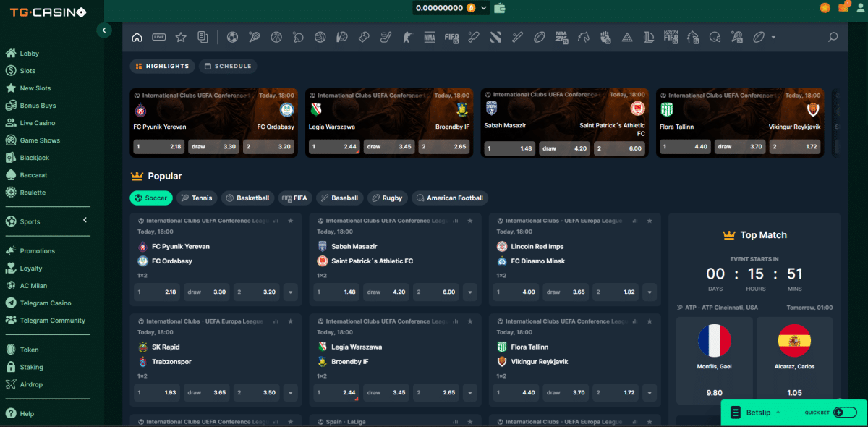868x427 pixels.
Task: Expand more markets for Sabah Masazir match
Action: [x=469, y=292]
